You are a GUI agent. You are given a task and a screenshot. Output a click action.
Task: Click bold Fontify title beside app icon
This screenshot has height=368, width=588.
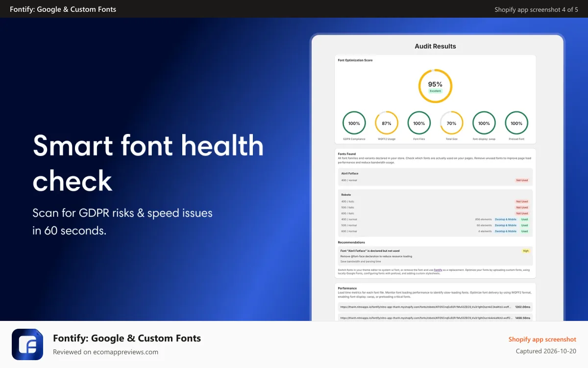click(x=127, y=338)
